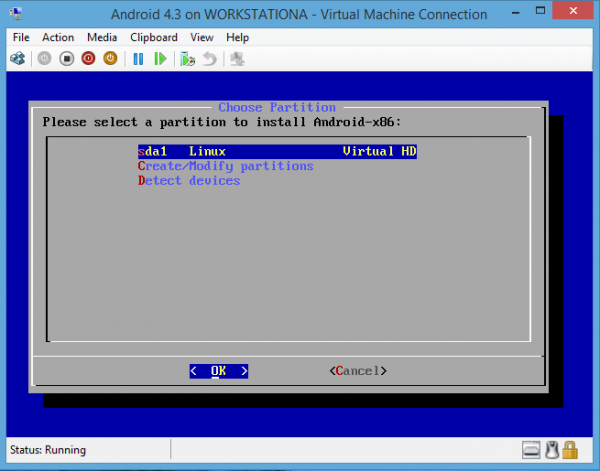The width and height of the screenshot is (600, 471).
Task: Turn off the VM with the black stop icon
Action: tap(67, 59)
